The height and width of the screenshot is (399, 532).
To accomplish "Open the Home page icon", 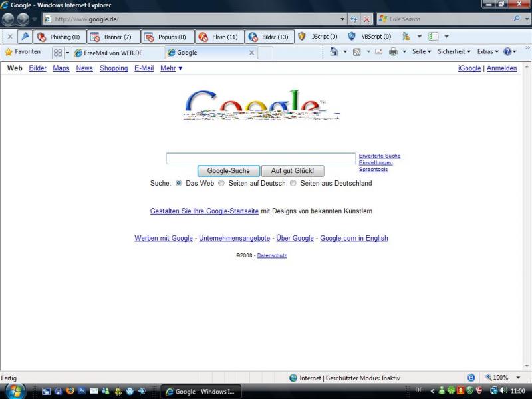I will pyautogui.click(x=334, y=52).
